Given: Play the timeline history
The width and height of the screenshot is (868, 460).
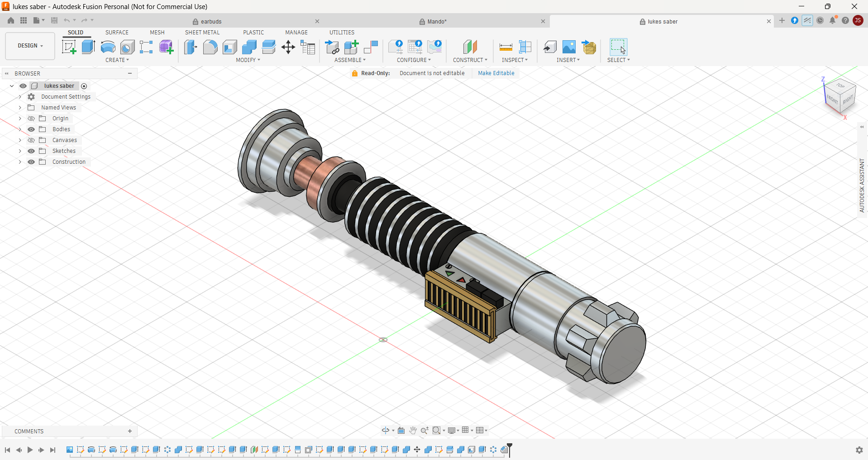Looking at the screenshot, I should (x=30, y=450).
